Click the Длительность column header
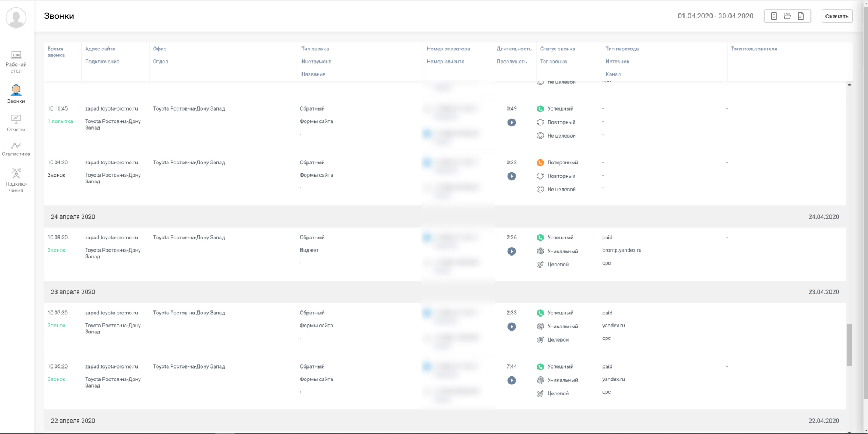Viewport: 868px width, 434px height. pos(514,49)
